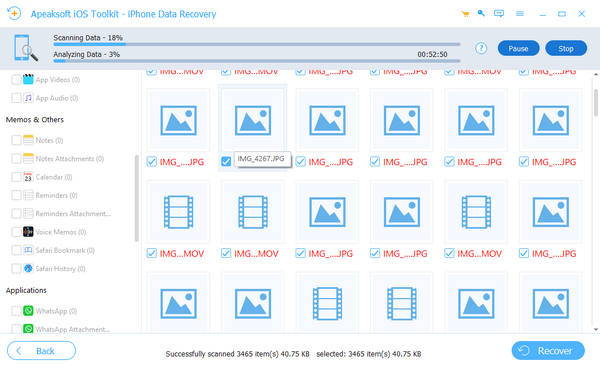Tick the Voice Memos checkbox
600x367 pixels.
[16, 232]
